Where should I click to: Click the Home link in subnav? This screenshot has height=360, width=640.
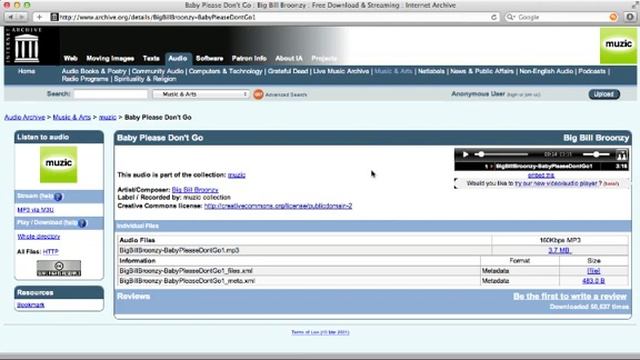click(27, 71)
